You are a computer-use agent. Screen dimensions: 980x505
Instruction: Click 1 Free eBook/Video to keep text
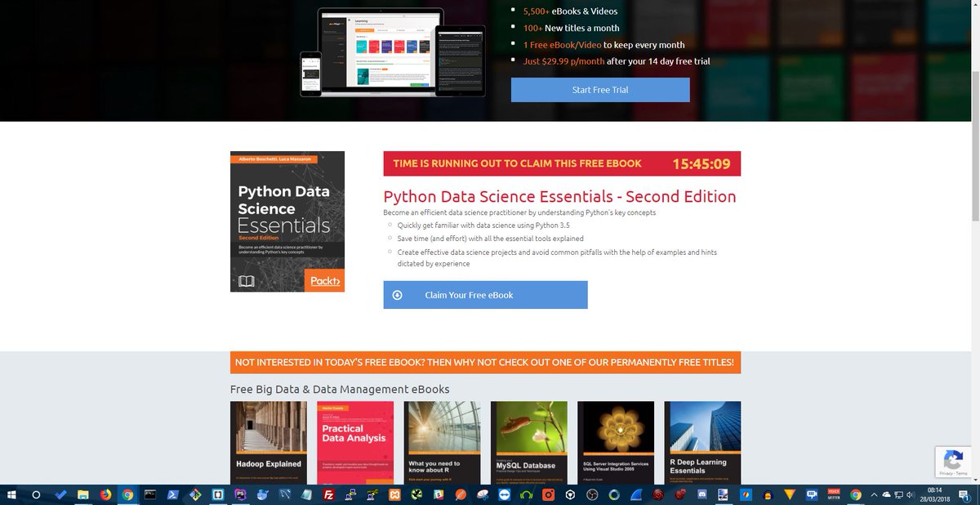pos(604,45)
